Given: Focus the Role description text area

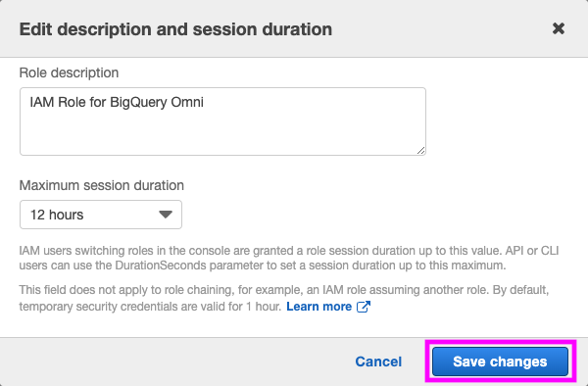Looking at the screenshot, I should pyautogui.click(x=222, y=121).
